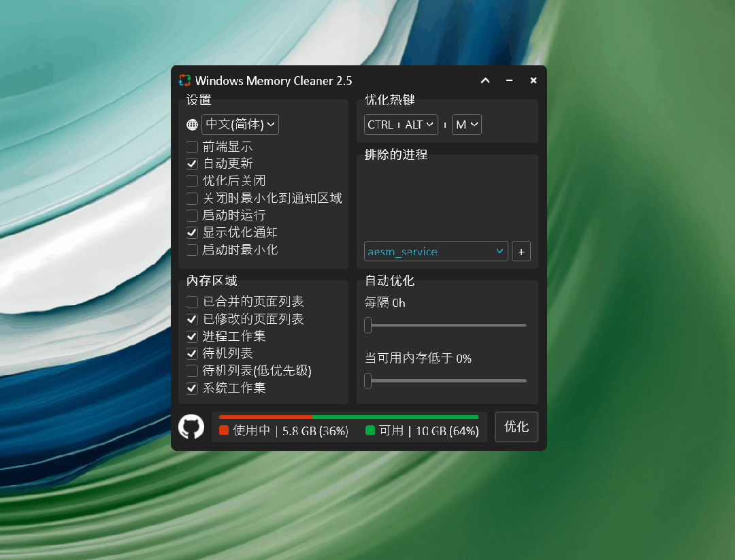Open the M hotkey key dropdown
735x560 pixels.
pyautogui.click(x=466, y=125)
